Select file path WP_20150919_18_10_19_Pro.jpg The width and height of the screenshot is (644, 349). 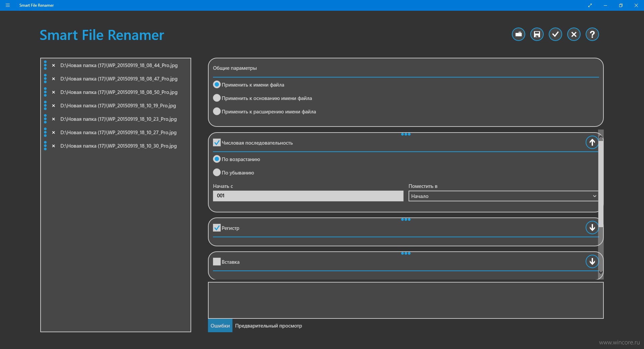point(118,106)
